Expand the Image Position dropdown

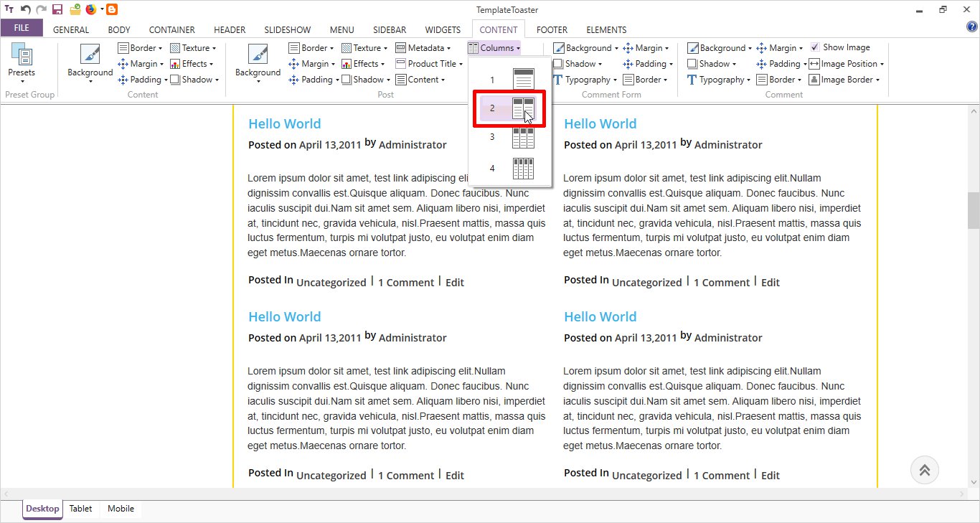pyautogui.click(x=847, y=64)
